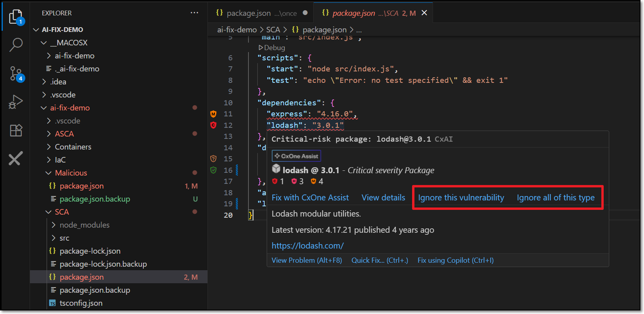644x314 pixels.
Task: Click line number 6 in gutter
Action: (230, 58)
